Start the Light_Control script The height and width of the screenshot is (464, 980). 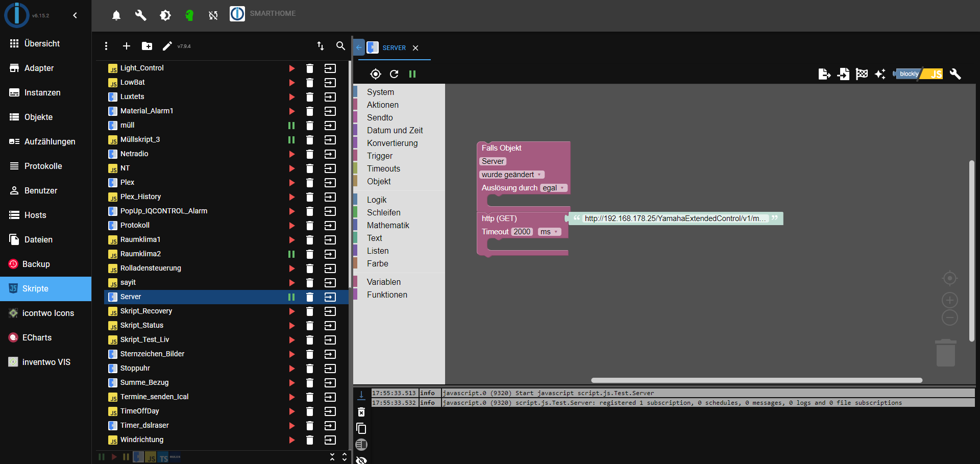pos(291,68)
